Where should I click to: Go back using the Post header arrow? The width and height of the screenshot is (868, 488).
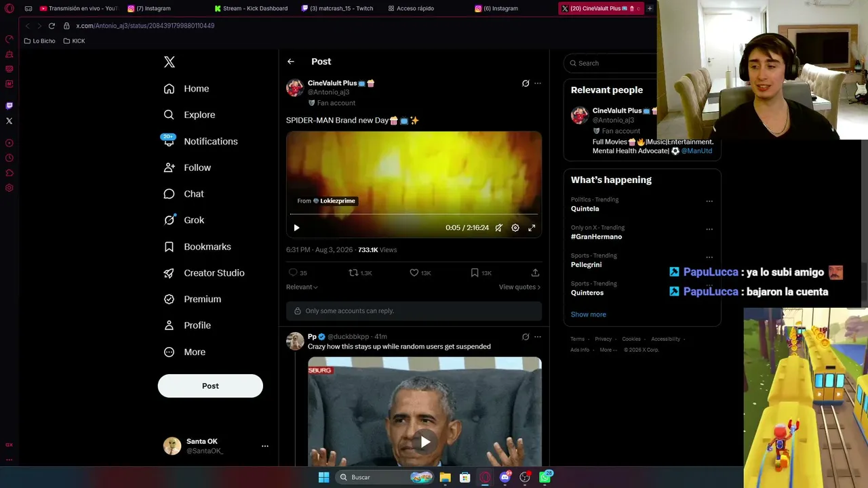(291, 62)
